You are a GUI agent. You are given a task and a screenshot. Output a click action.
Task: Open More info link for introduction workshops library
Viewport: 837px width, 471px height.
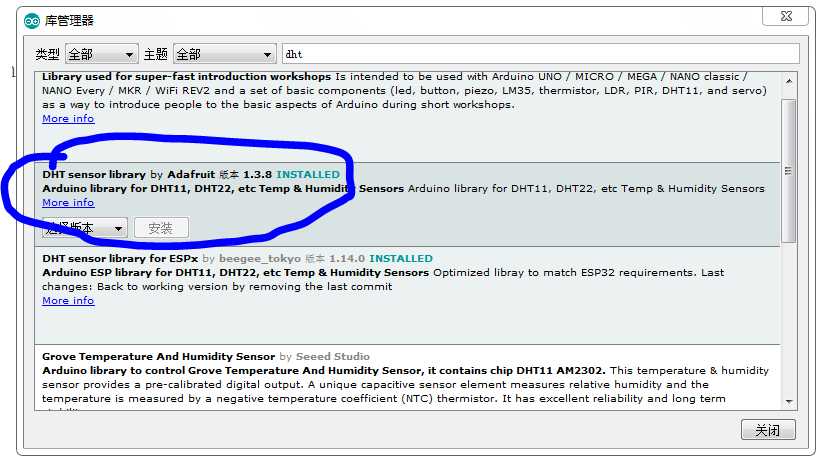68,119
